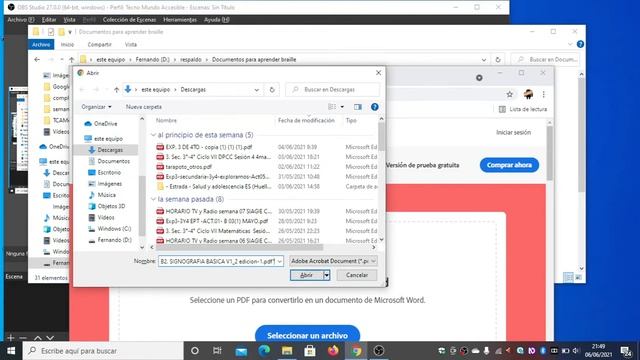Image resolution: width=640 pixels, height=360 pixels.
Task: Open the filename history dropdown arrow
Action: pyautogui.click(x=280, y=261)
